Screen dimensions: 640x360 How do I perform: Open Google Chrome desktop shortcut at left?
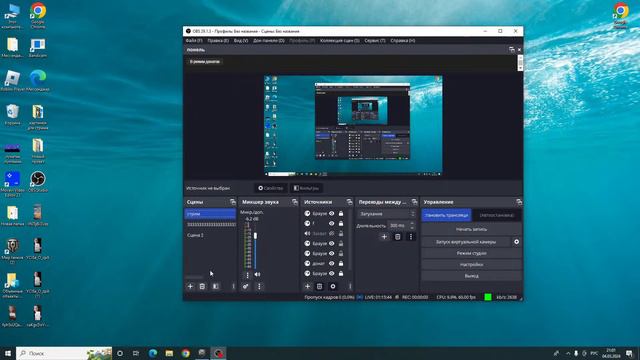click(x=38, y=16)
